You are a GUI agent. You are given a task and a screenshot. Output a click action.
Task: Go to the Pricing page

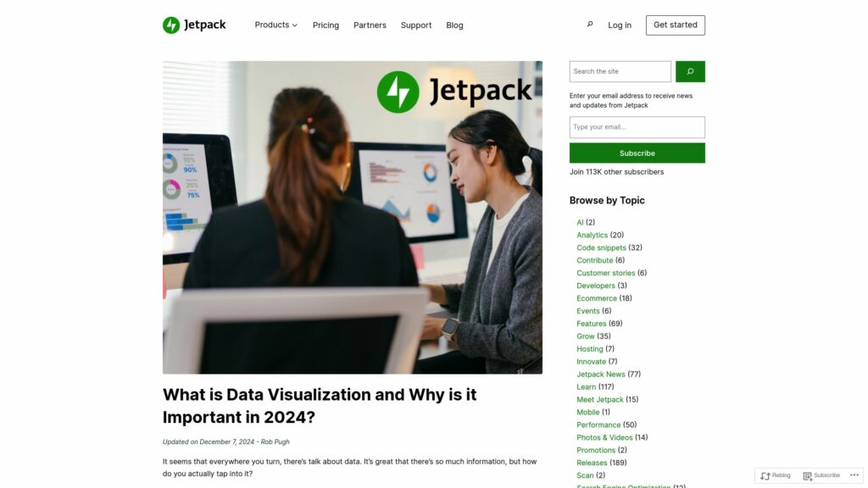[325, 25]
